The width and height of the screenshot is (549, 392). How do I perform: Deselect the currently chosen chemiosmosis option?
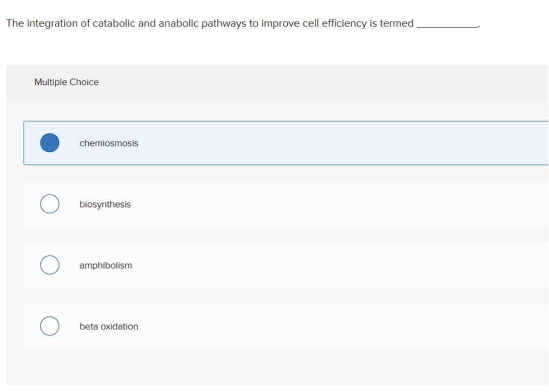(x=49, y=143)
